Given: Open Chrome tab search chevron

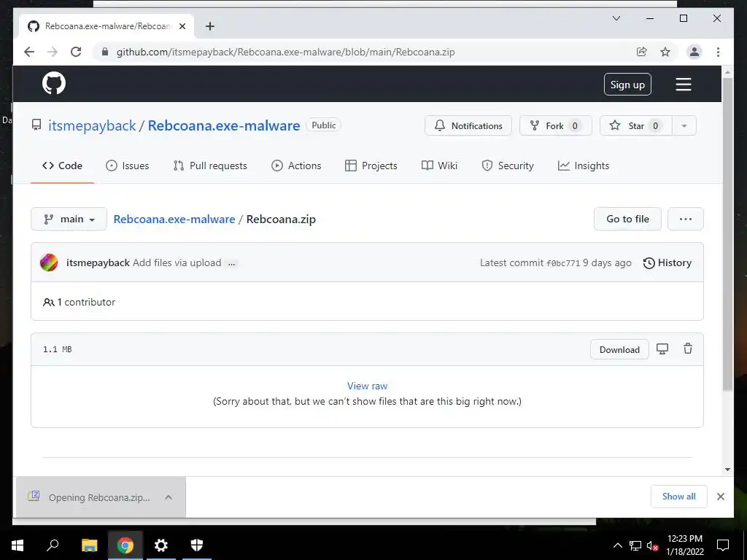Looking at the screenshot, I should pyautogui.click(x=616, y=18).
